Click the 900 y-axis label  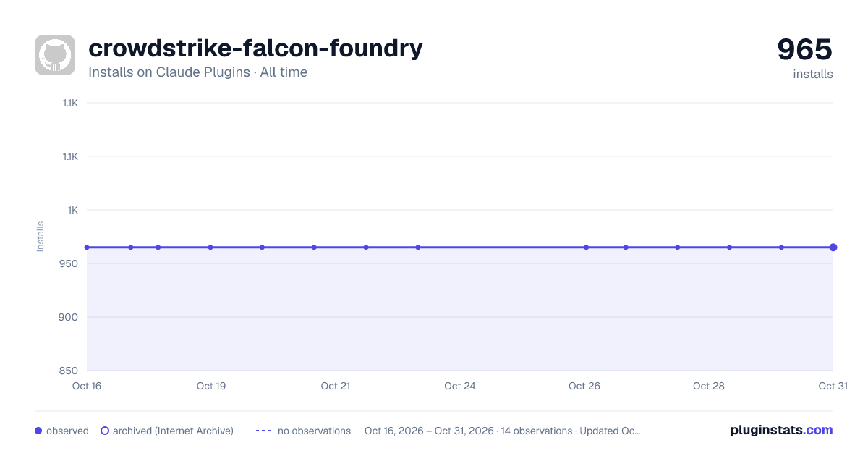(69, 317)
